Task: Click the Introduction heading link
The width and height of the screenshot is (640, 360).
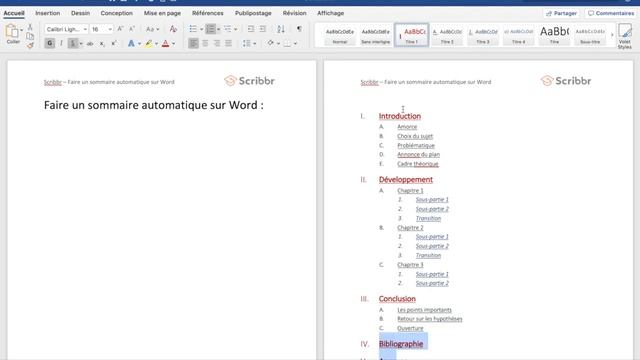Action: pyautogui.click(x=400, y=116)
